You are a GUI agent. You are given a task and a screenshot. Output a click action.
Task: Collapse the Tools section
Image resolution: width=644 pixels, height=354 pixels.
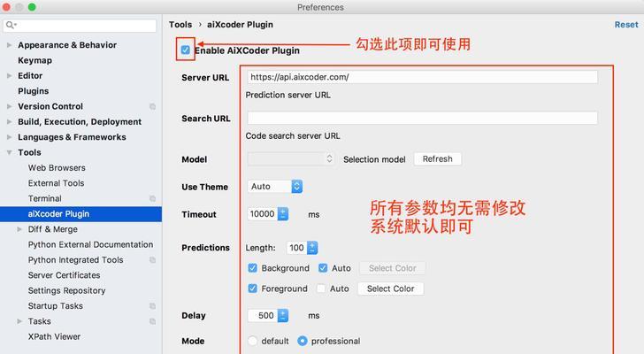pyautogui.click(x=9, y=152)
